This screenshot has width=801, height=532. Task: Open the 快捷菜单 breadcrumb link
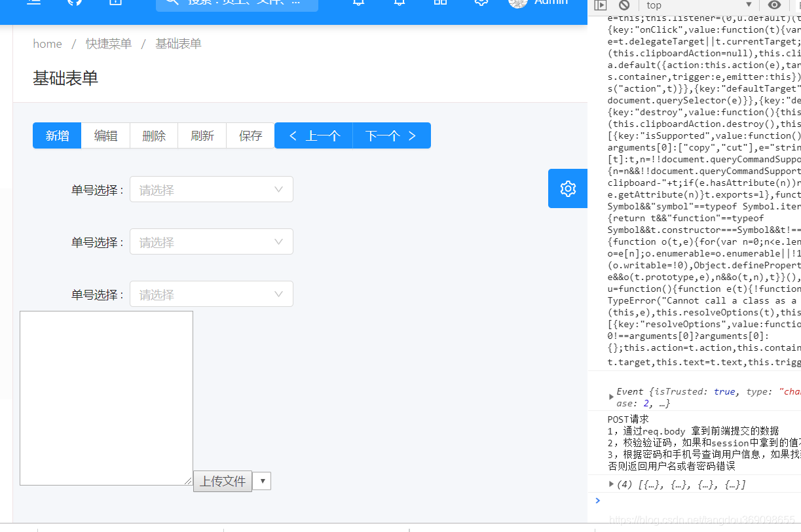click(x=108, y=43)
